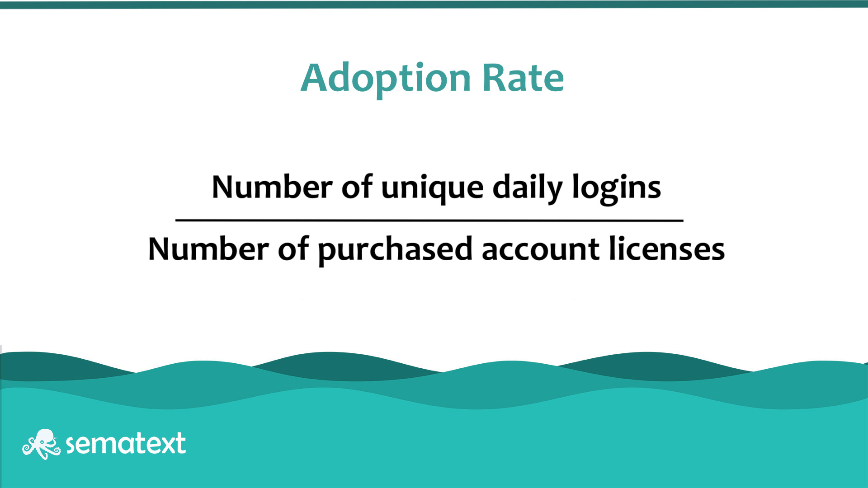This screenshot has width=868, height=488.
Task: Click the 'Number of purchased account licenses' text
Action: coord(434,248)
